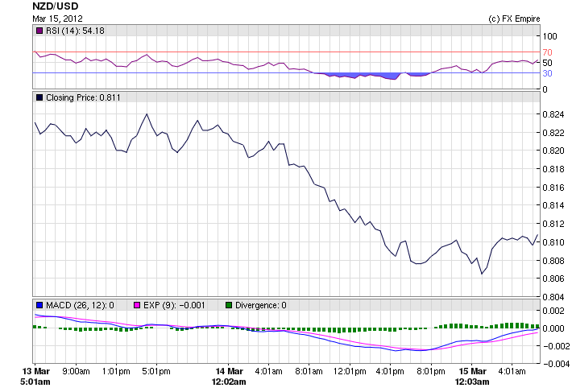Click the blue 30 oversold level label
Viewport: 572px width, 392px height.
546,73
